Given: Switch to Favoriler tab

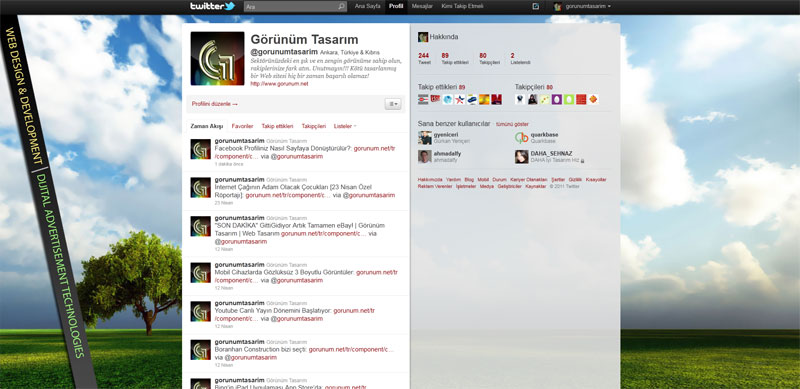Looking at the screenshot, I should click(242, 126).
